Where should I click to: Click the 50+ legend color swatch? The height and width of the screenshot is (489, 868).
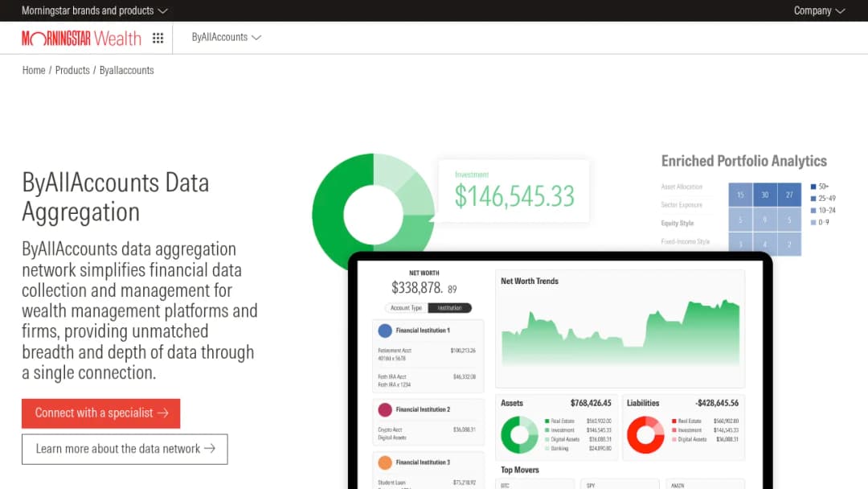point(813,187)
